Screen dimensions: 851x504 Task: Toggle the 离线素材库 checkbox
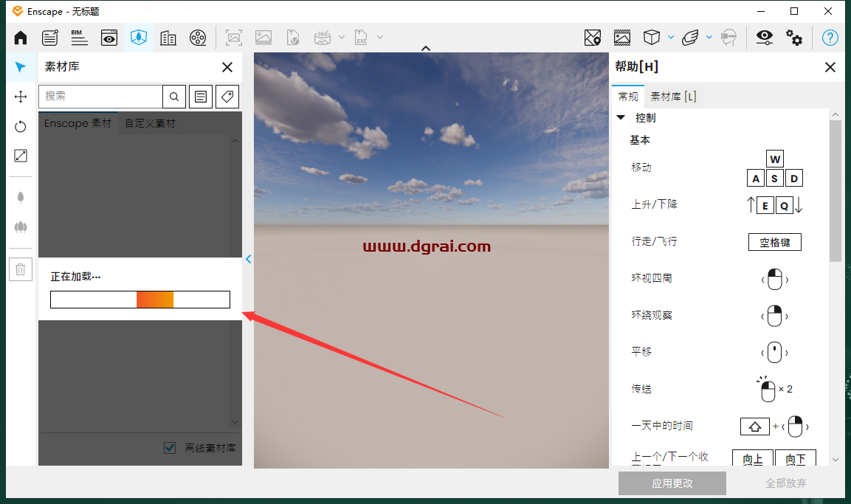pyautogui.click(x=170, y=448)
